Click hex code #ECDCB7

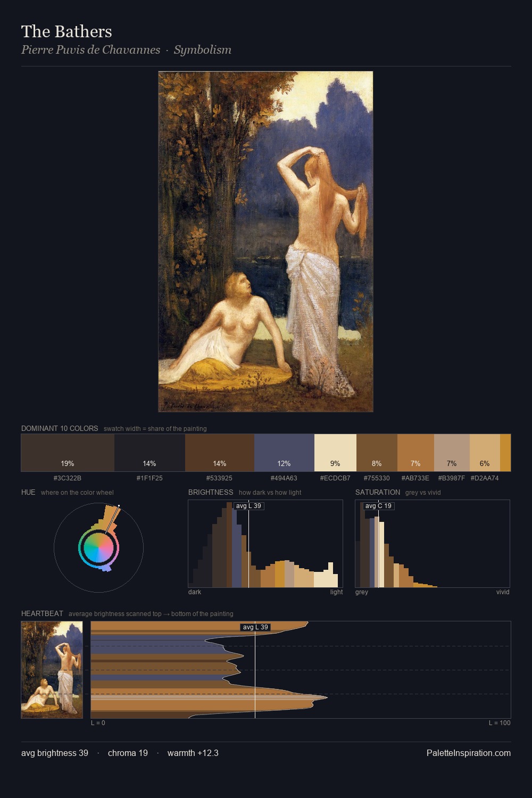tap(335, 478)
